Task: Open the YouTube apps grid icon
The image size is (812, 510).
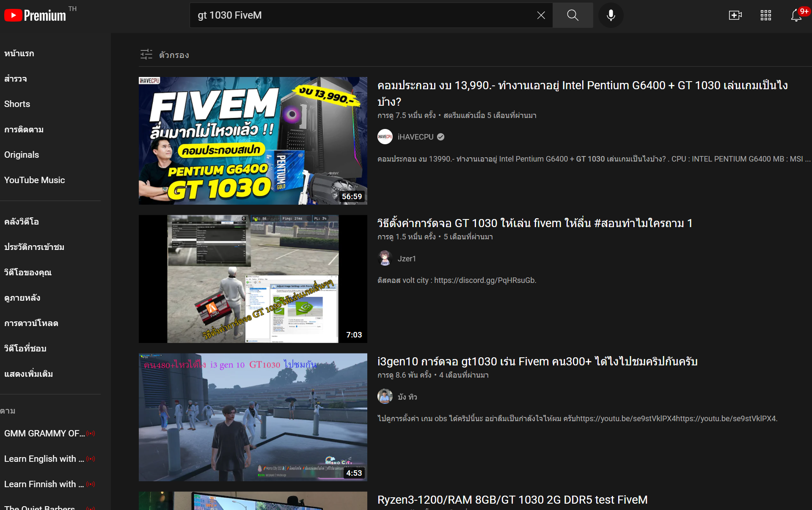Action: click(x=765, y=16)
